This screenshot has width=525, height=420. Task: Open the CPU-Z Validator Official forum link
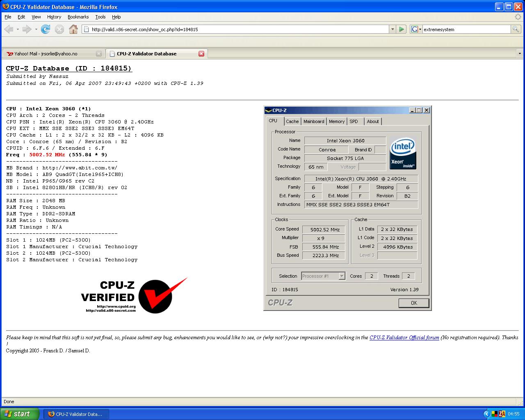tap(404, 338)
